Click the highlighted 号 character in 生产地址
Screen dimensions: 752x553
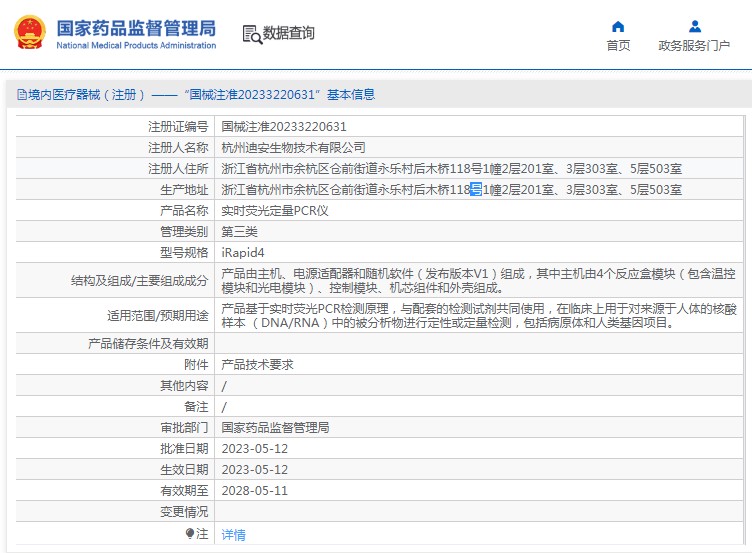tap(476, 190)
